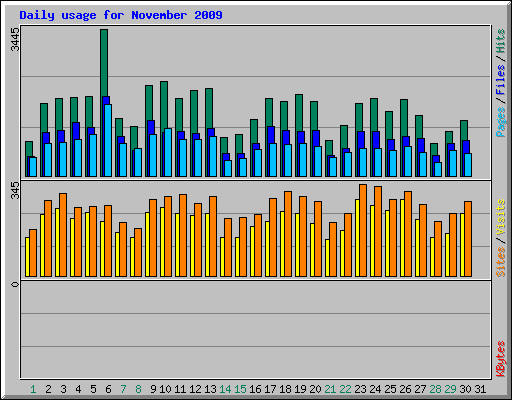Click day '30' on the x-axis
The image size is (512, 400).
[465, 389]
